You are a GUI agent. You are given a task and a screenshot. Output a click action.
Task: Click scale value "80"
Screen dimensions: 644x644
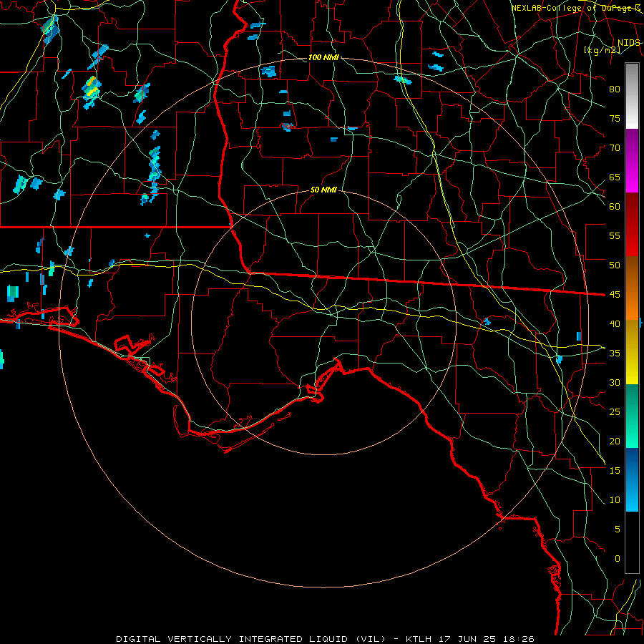point(615,89)
